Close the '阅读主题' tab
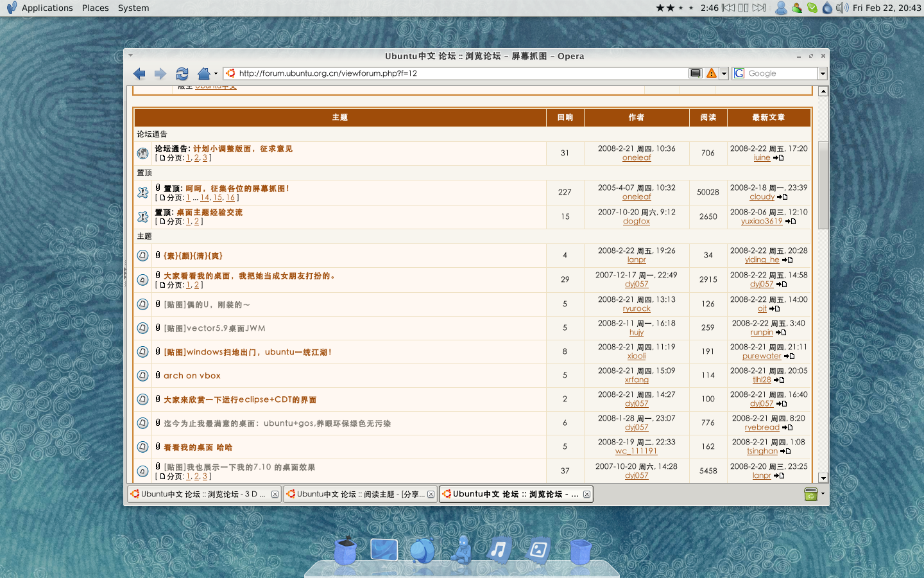Image resolution: width=924 pixels, height=578 pixels. coord(431,495)
